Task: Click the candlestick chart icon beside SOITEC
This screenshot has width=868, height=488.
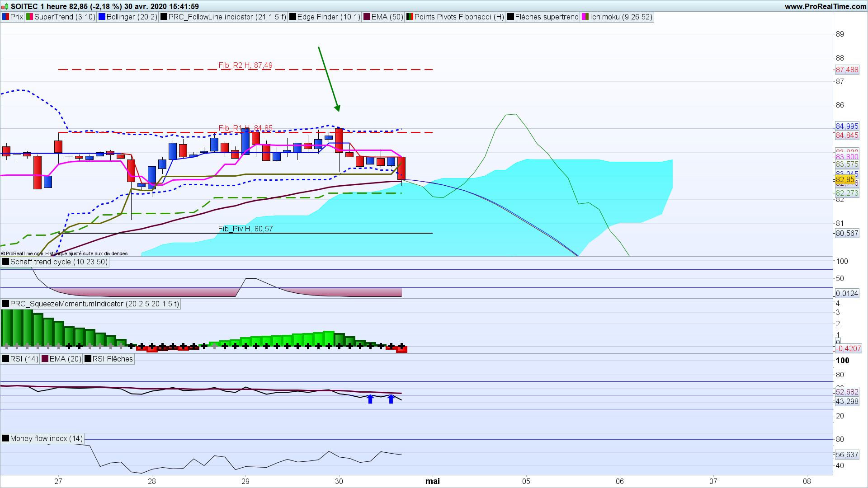Action: [x=5, y=6]
